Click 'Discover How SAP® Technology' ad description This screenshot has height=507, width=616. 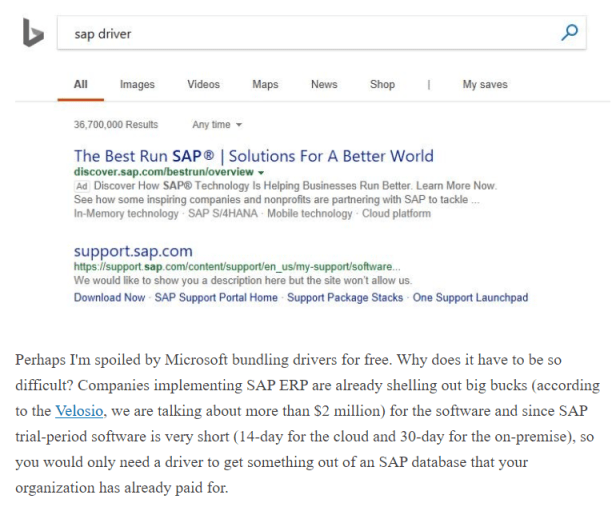295,186
